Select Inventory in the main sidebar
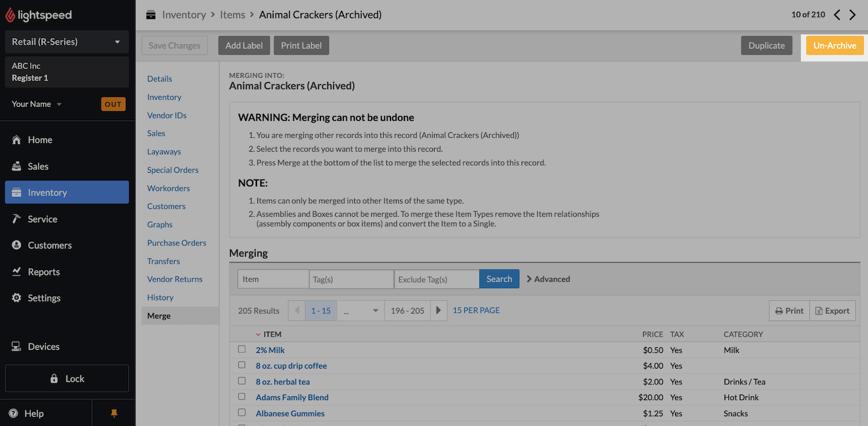Image resolution: width=868 pixels, height=426 pixels. coord(66,192)
